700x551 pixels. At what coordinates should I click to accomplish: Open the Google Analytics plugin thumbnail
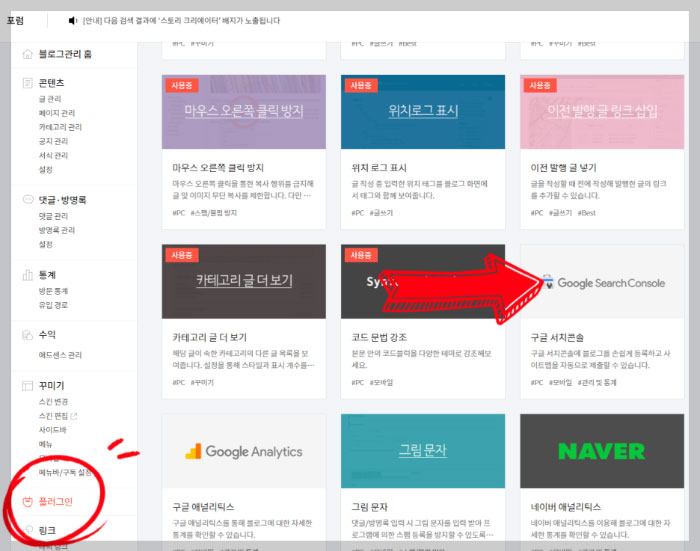pyautogui.click(x=244, y=451)
